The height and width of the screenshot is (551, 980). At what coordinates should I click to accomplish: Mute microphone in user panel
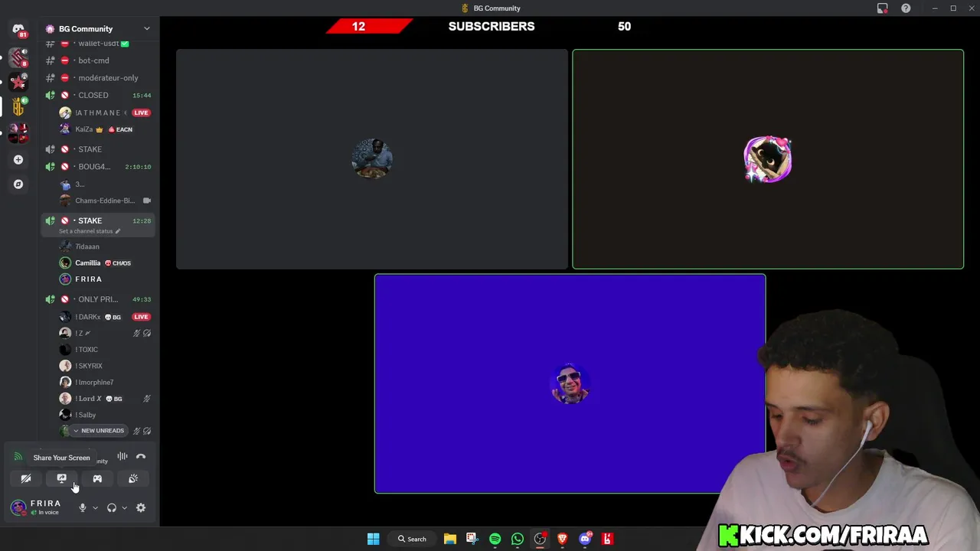pyautogui.click(x=83, y=507)
